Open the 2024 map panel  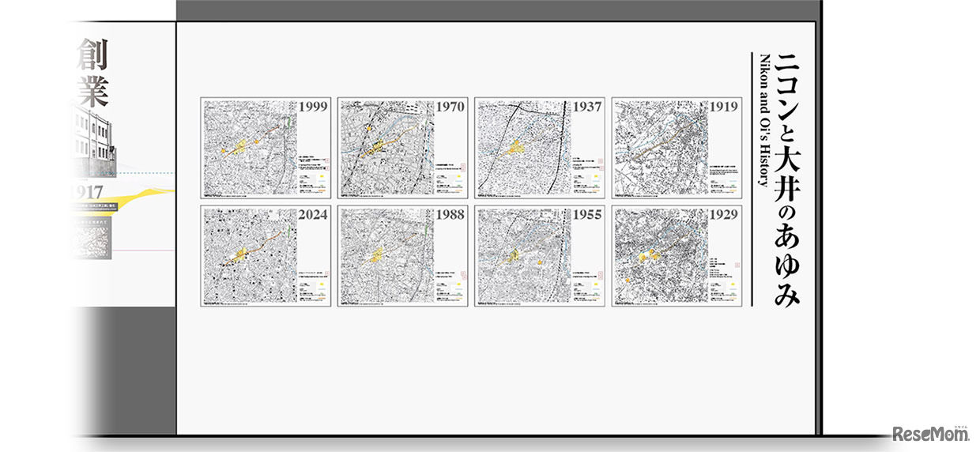coord(266,256)
